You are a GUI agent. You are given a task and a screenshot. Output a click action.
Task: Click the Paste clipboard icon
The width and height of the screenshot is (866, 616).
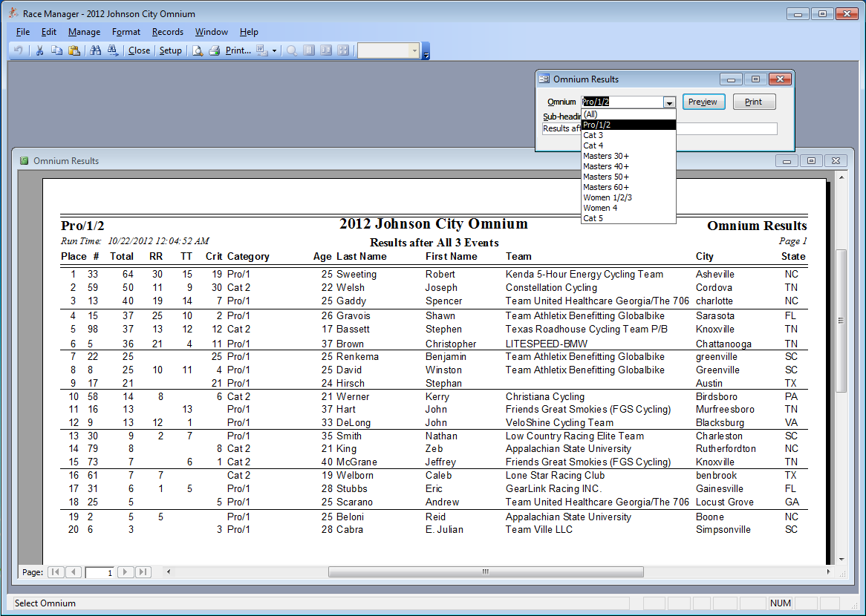coord(74,50)
